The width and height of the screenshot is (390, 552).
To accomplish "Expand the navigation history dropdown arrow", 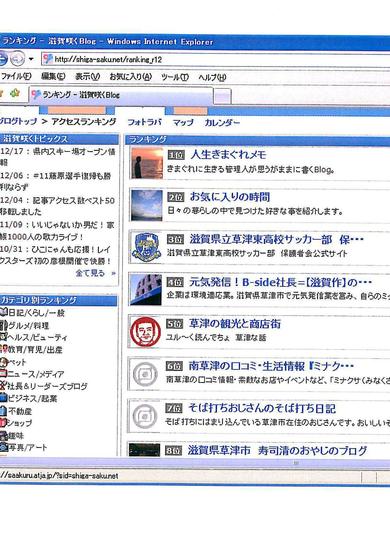I will click(31, 59).
